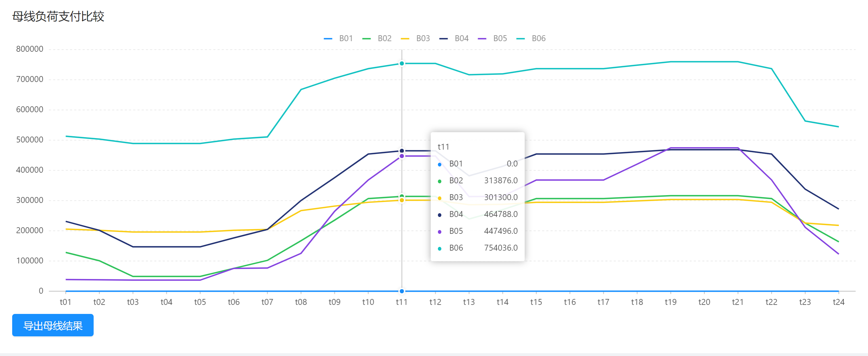Click the B01 data point at t11
The width and height of the screenshot is (868, 356).
click(402, 291)
